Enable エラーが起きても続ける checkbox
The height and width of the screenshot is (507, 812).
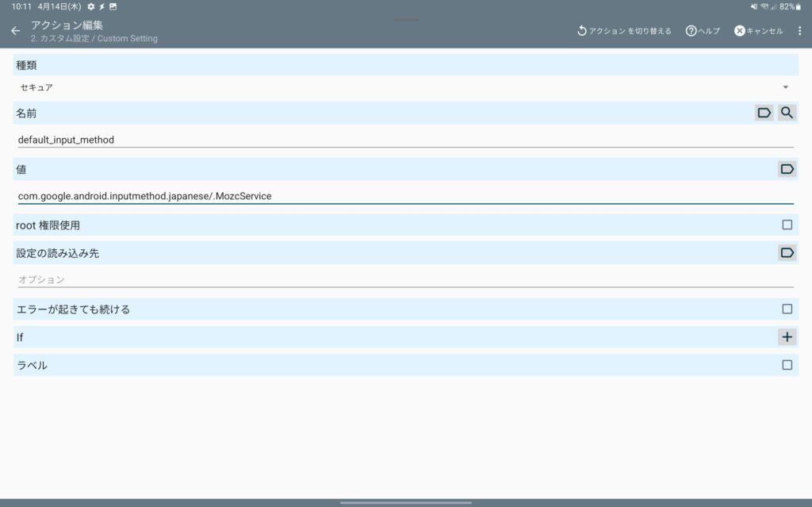(787, 309)
